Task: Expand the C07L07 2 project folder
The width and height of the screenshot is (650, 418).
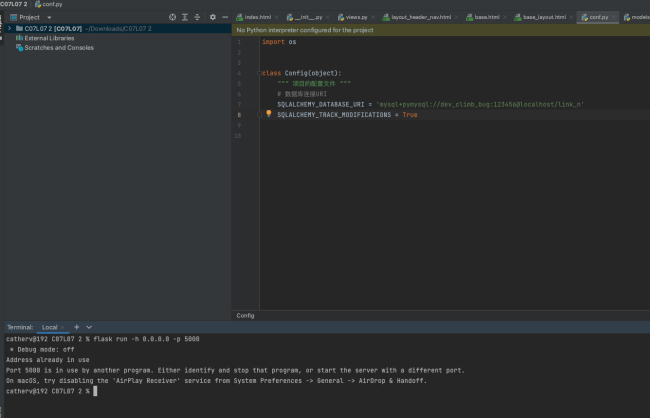Action: point(9,28)
